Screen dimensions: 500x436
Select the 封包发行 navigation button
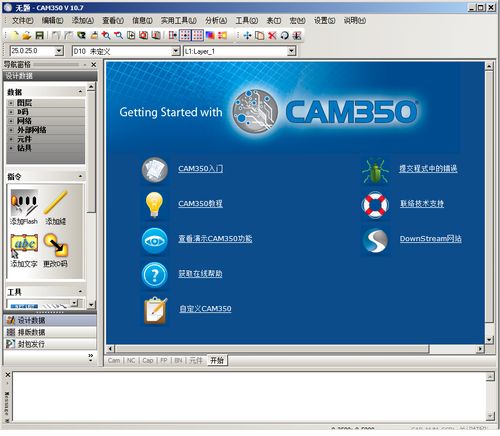[50, 344]
